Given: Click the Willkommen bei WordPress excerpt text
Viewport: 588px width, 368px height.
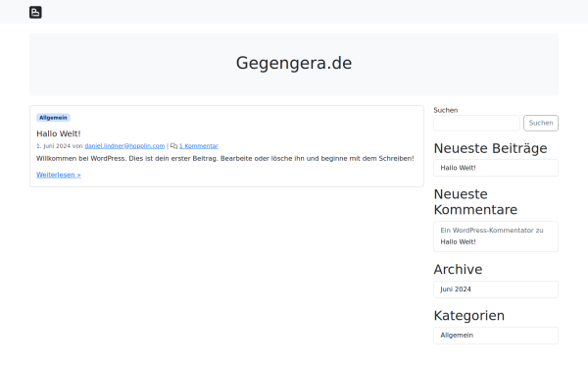Looking at the screenshot, I should pos(225,158).
